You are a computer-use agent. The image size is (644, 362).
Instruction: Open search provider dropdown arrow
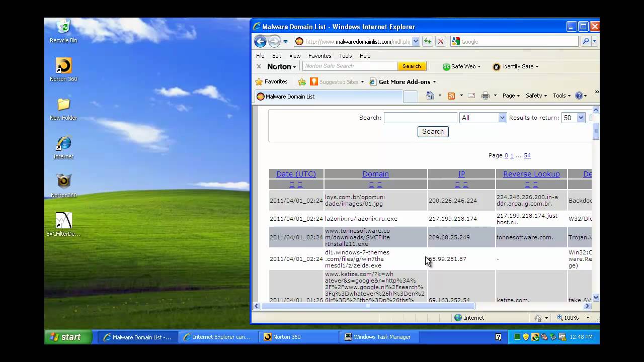coord(594,42)
